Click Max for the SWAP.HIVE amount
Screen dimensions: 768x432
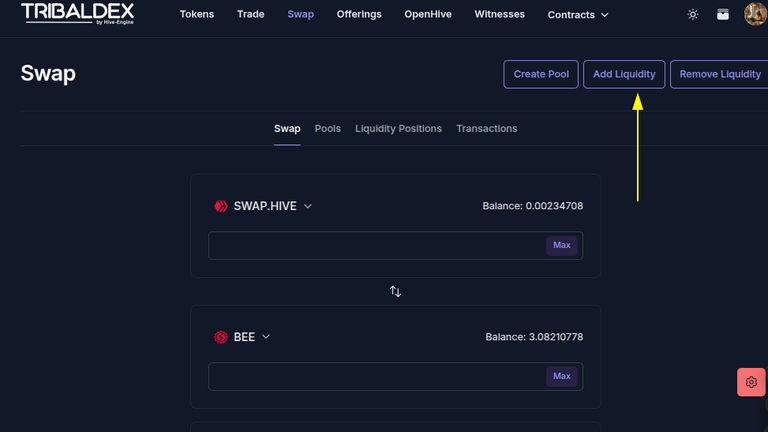pos(562,245)
